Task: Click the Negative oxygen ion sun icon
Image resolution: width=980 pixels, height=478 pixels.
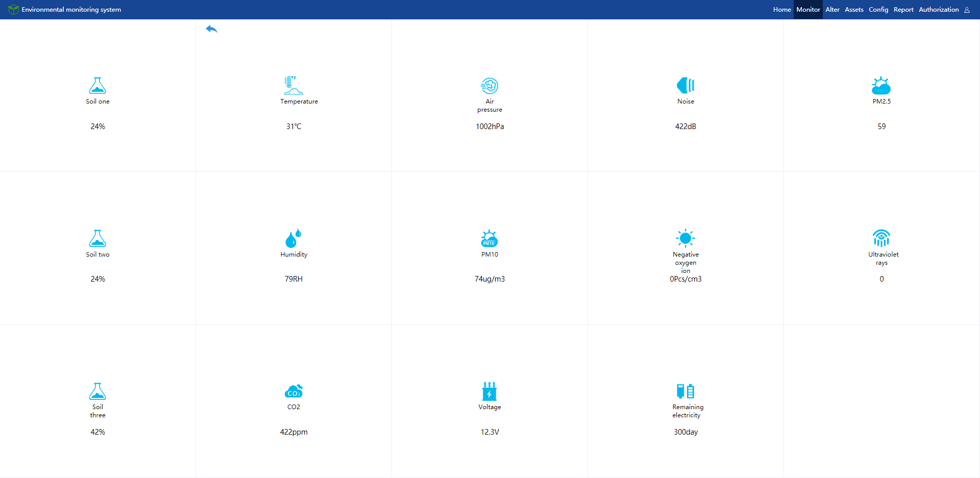Action: tap(685, 238)
